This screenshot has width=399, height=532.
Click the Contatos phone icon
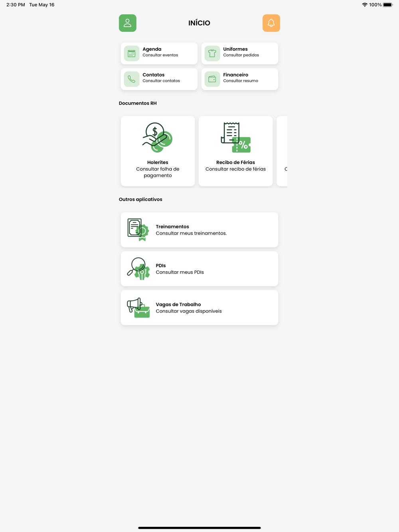[132, 79]
